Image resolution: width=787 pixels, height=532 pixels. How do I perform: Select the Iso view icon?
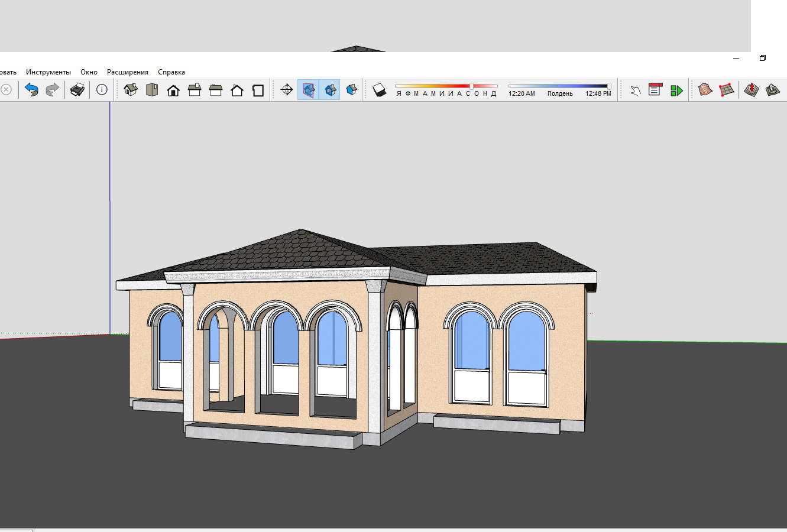pyautogui.click(x=131, y=90)
